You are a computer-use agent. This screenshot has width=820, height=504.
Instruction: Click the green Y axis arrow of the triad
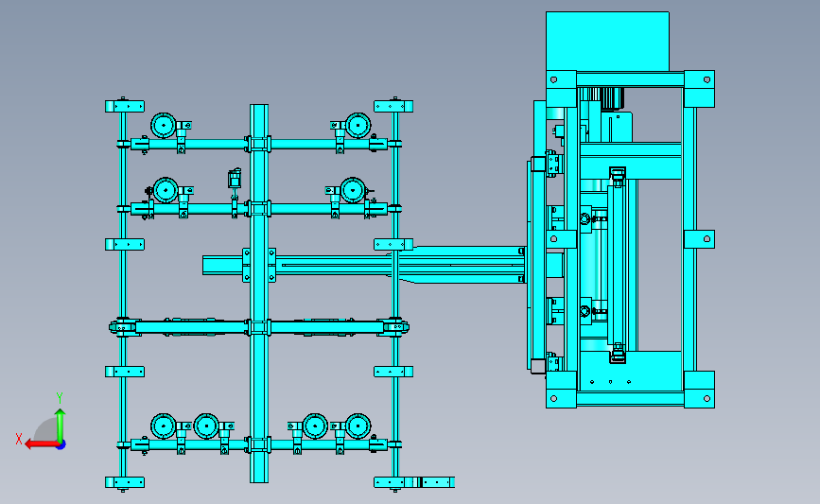(61, 426)
